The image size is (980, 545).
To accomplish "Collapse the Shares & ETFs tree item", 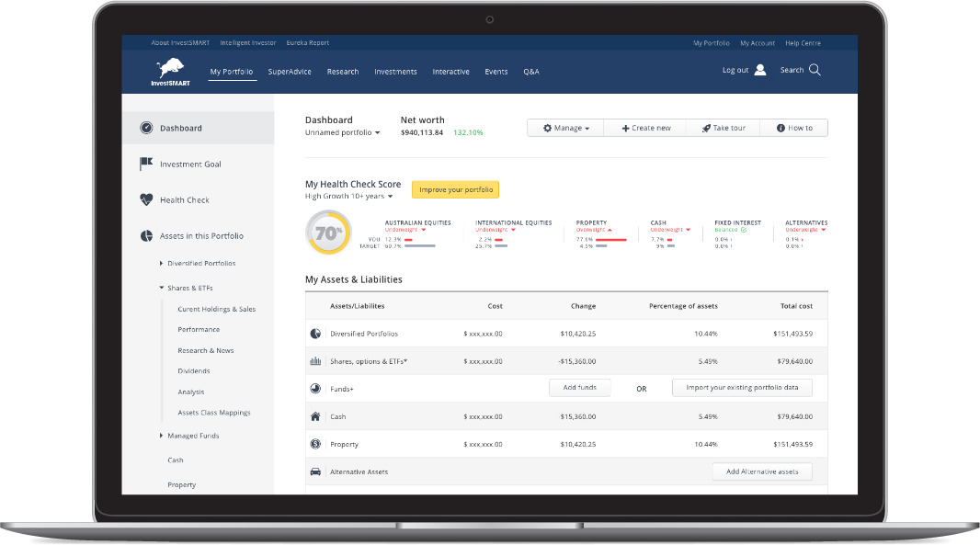I will pos(162,289).
